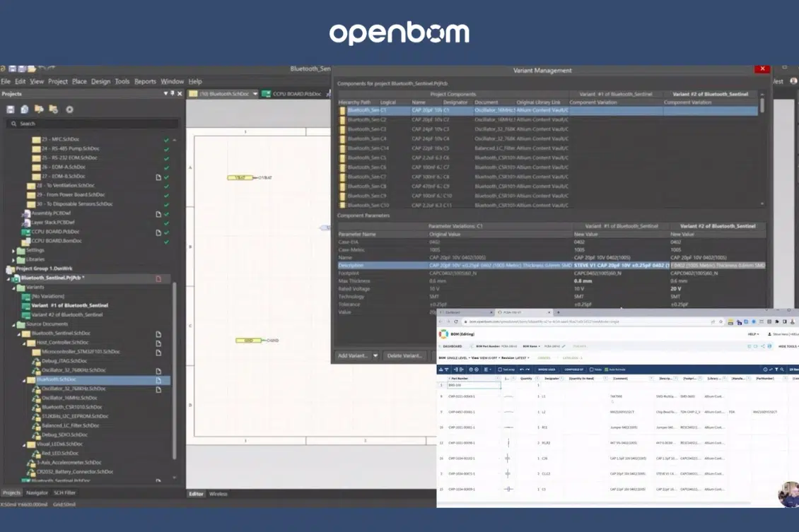Click the Where Used button
Viewport: 799px width, 532px height.
coord(547,370)
